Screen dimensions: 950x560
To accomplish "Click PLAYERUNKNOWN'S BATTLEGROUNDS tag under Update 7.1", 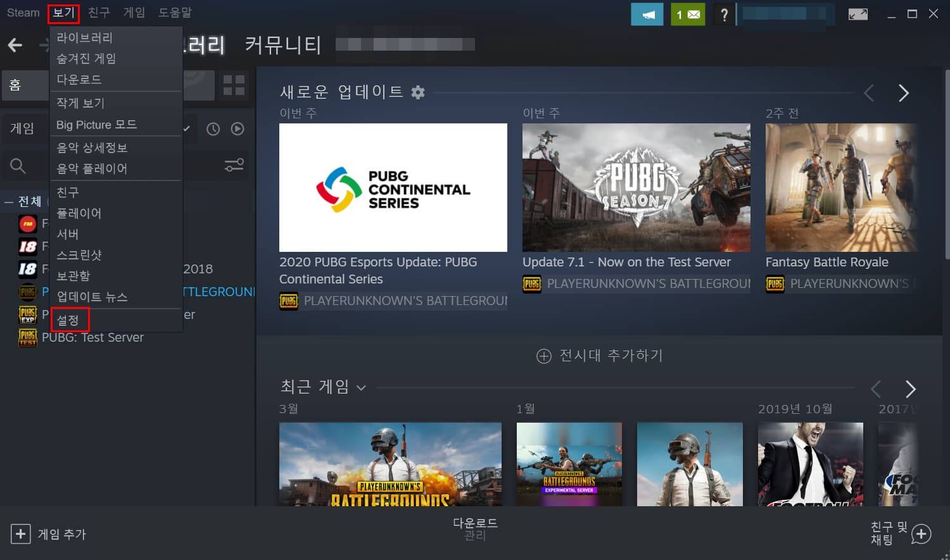I will [x=636, y=283].
